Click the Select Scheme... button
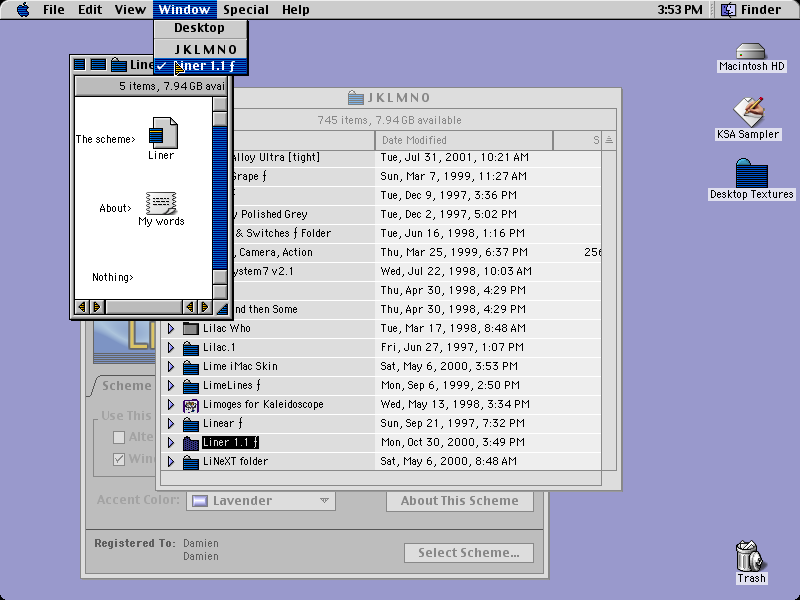800x600 pixels. (469, 553)
